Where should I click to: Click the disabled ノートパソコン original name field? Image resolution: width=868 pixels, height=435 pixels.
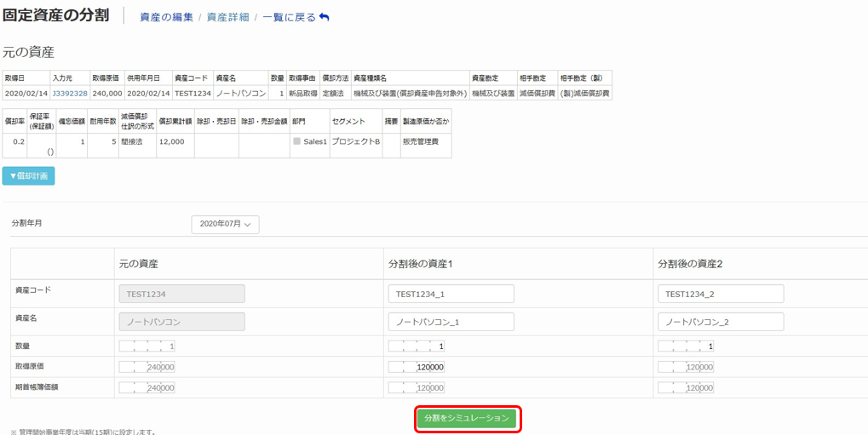click(182, 322)
